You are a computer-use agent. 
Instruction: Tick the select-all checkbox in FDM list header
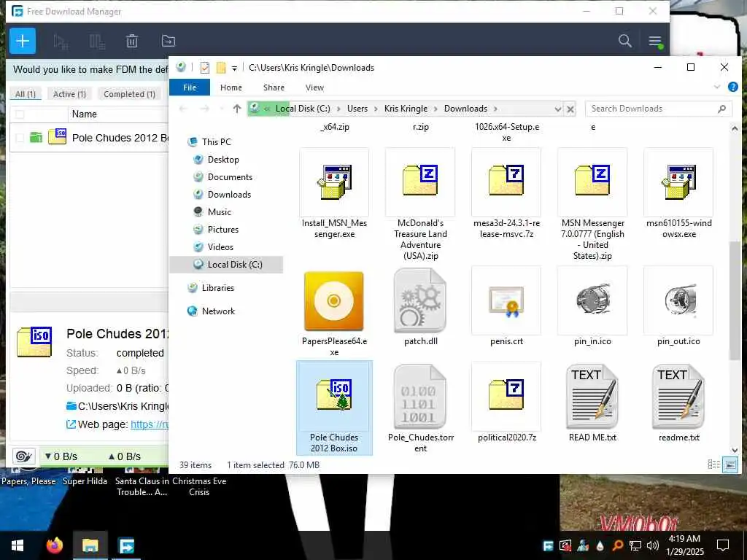tap(20, 114)
